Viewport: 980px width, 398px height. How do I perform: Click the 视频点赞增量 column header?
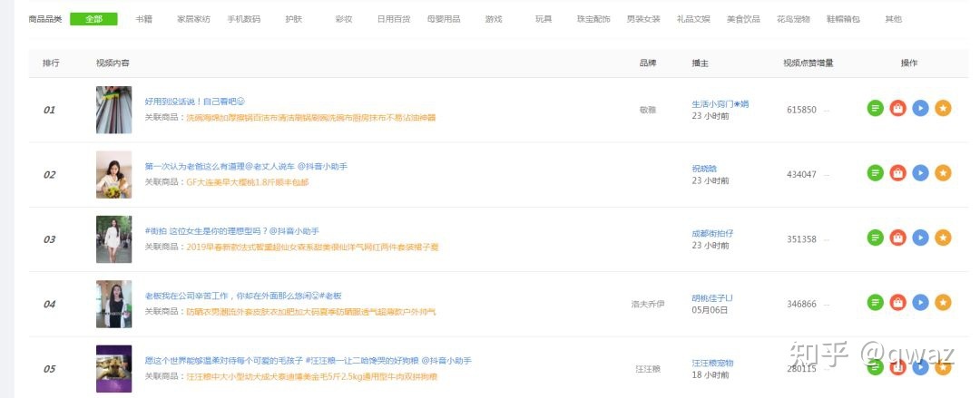point(808,63)
